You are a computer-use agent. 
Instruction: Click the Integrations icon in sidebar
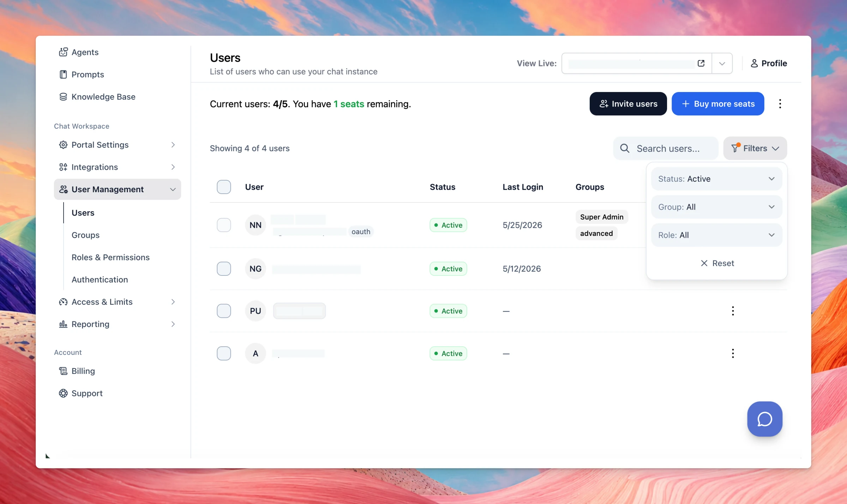tap(63, 167)
